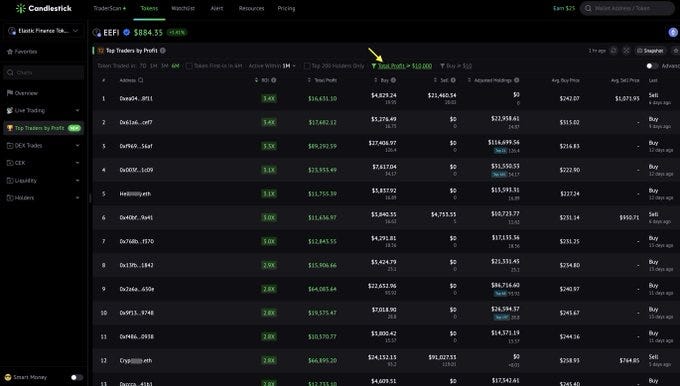Select the 6M traded-in period
Screen dimensions: 680x386
click(176, 66)
